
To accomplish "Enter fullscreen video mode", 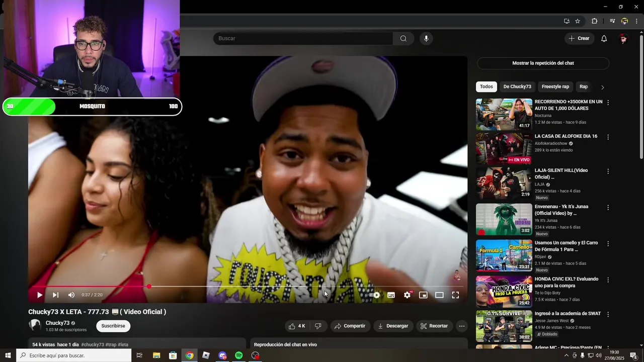I will 455,295.
